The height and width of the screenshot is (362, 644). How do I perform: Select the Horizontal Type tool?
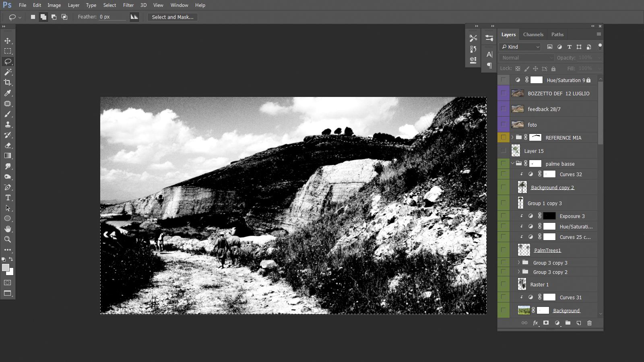tap(8, 197)
